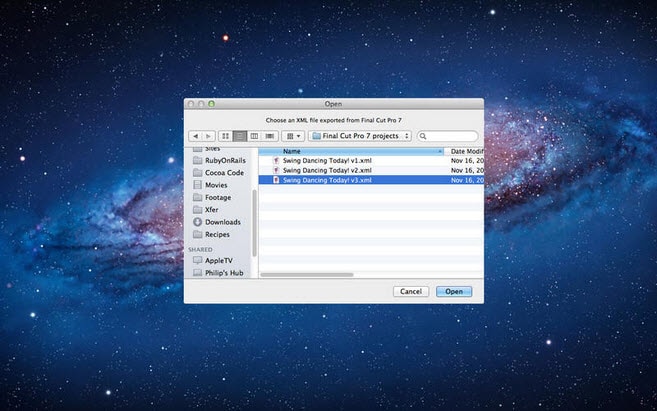Screen dimensions: 657x411
Task: Click the AppleTV display icon
Action: (x=198, y=261)
